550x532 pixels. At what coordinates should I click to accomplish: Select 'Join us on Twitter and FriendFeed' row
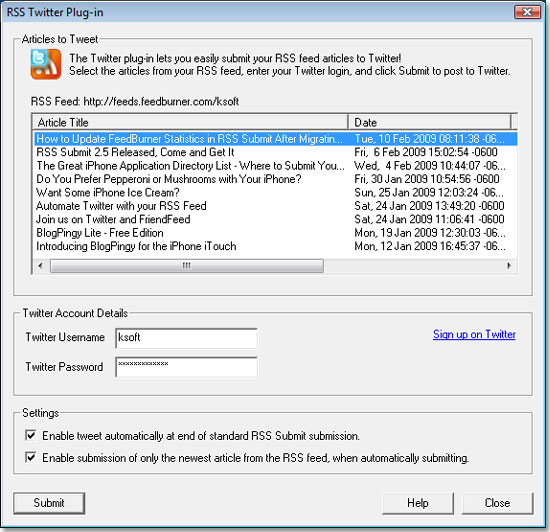[x=275, y=220]
